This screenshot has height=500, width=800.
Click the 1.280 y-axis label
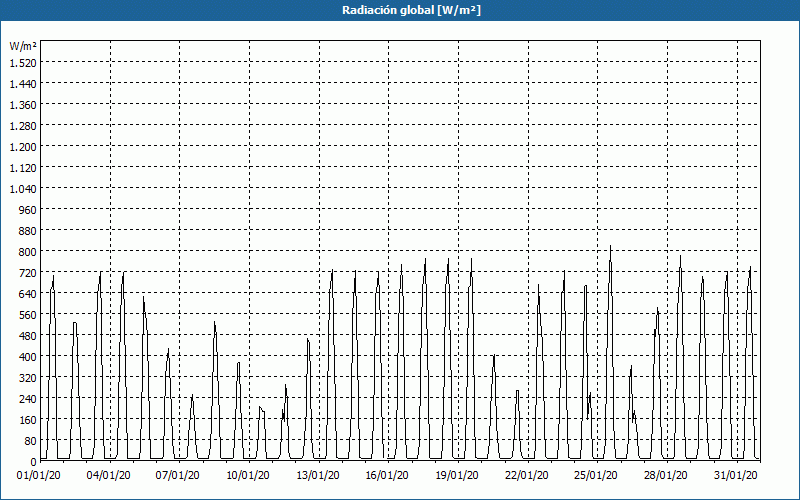pos(23,126)
